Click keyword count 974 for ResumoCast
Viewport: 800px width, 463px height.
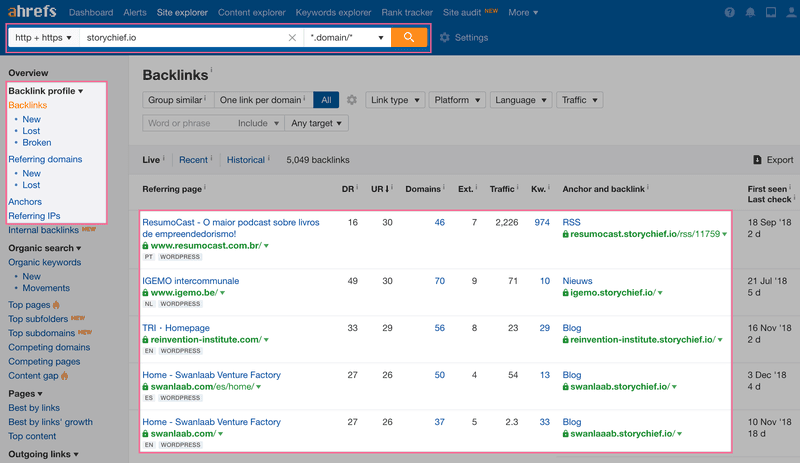542,223
